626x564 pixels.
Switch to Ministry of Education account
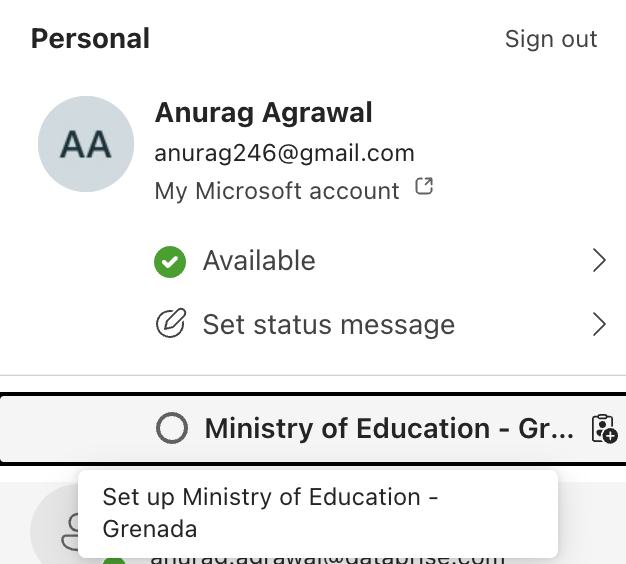tap(389, 429)
